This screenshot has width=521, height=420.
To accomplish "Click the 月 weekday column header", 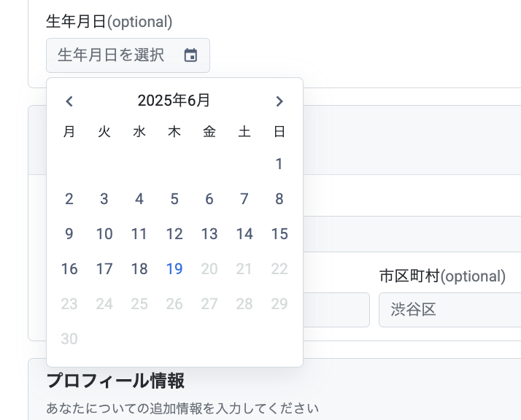I will (69, 131).
